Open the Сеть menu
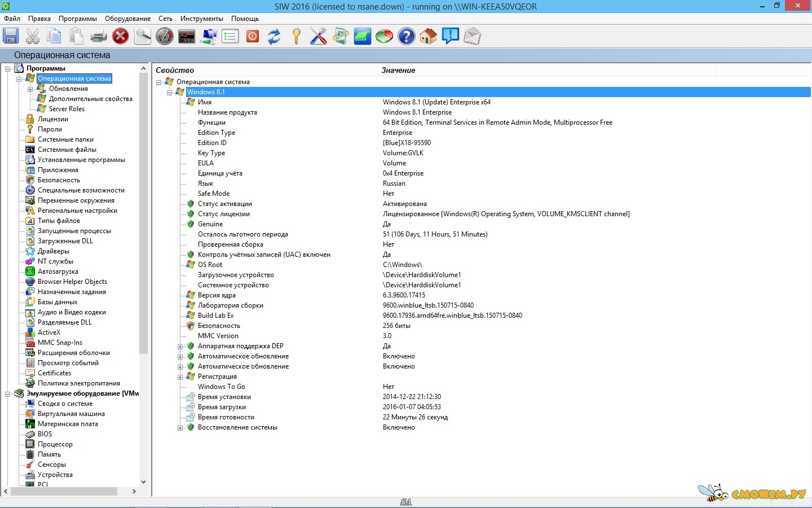The height and width of the screenshot is (508, 812). [165, 19]
